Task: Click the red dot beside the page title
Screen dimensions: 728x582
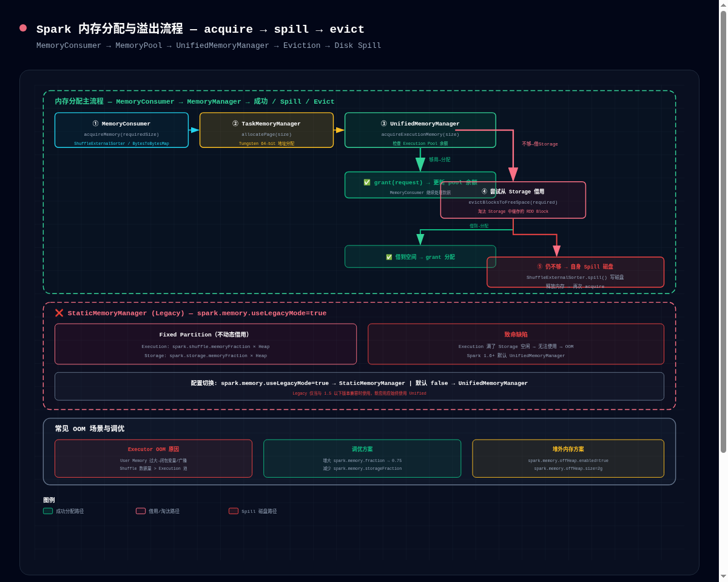Action: point(23,28)
